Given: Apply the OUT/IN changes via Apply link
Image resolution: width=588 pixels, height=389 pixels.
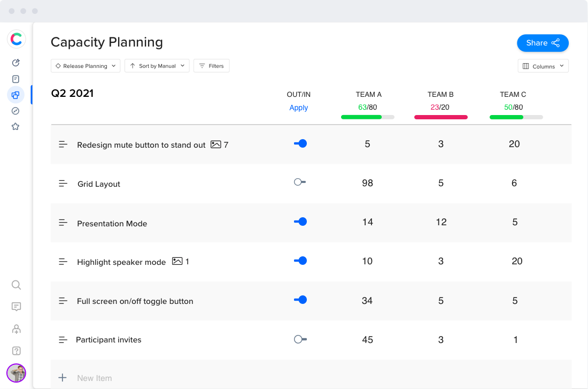Looking at the screenshot, I should click(298, 108).
